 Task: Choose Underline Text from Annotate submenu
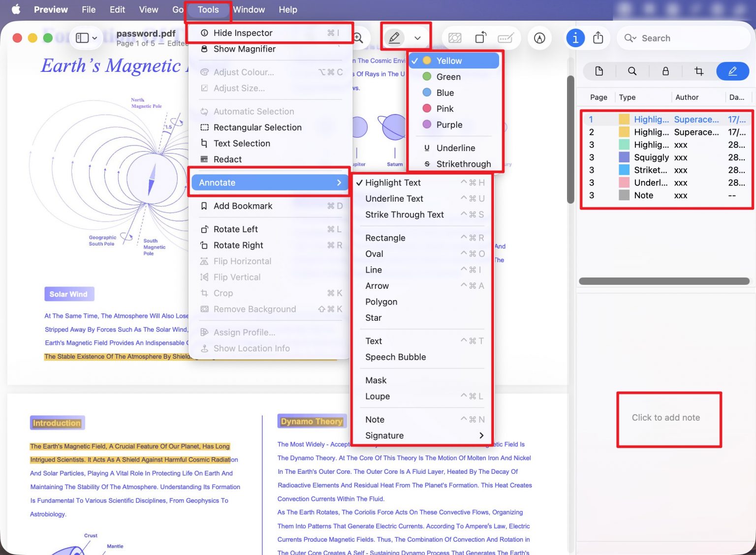(x=422, y=199)
